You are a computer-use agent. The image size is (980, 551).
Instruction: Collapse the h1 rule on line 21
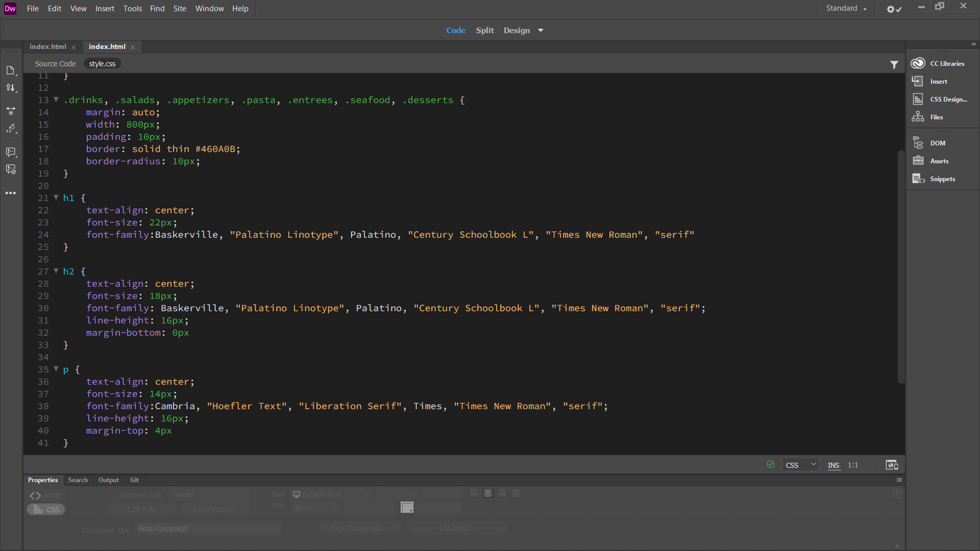[x=56, y=197]
